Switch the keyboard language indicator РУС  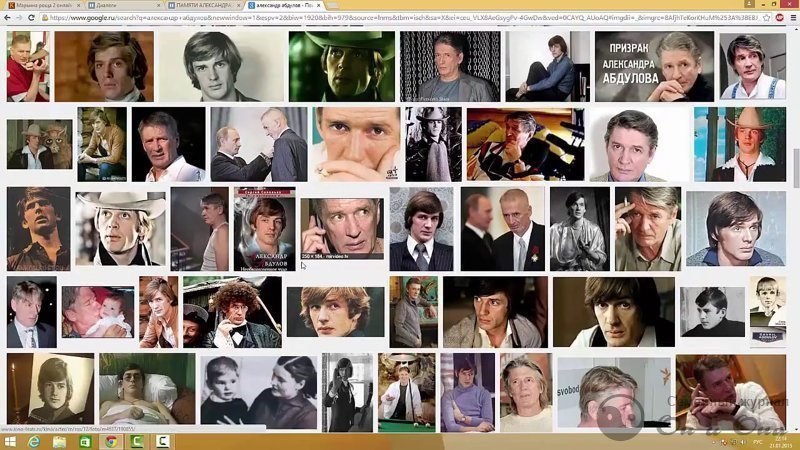tap(758, 442)
